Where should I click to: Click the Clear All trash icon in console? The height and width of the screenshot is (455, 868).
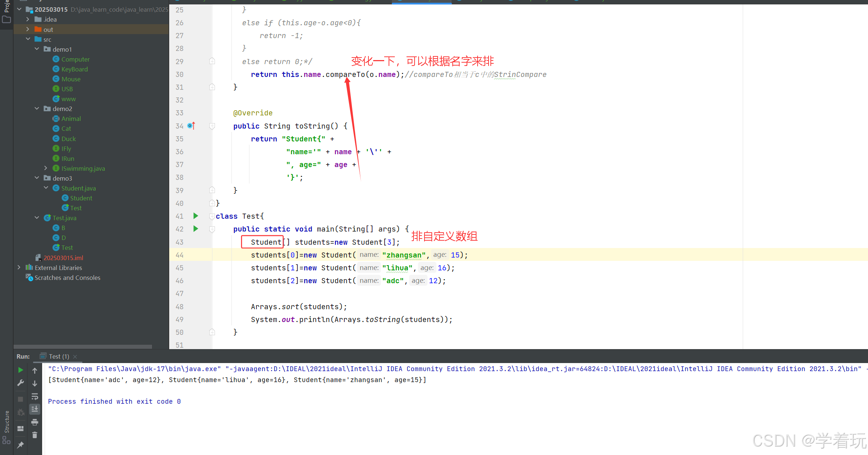coord(35,435)
